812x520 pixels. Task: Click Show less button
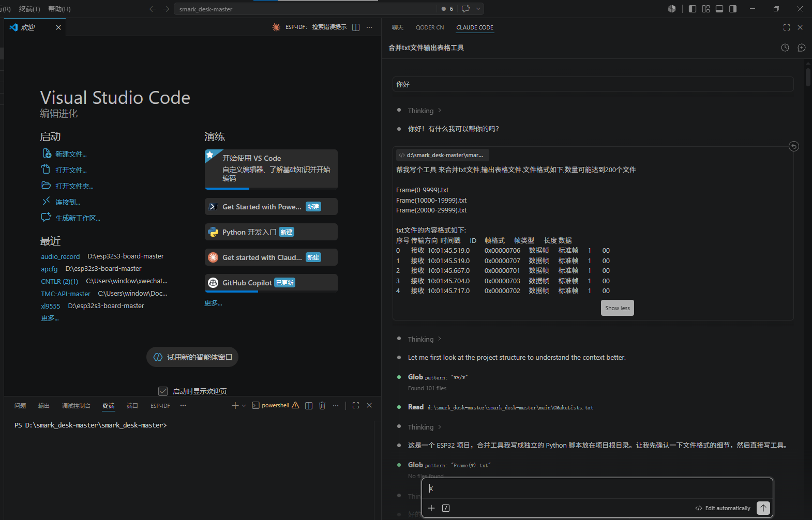(618, 308)
